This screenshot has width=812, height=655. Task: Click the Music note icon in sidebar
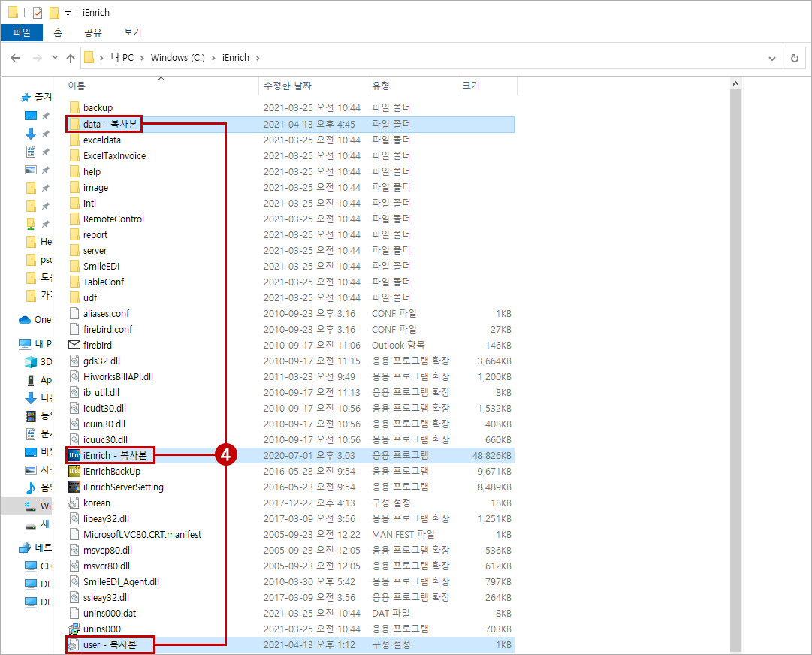pyautogui.click(x=31, y=487)
